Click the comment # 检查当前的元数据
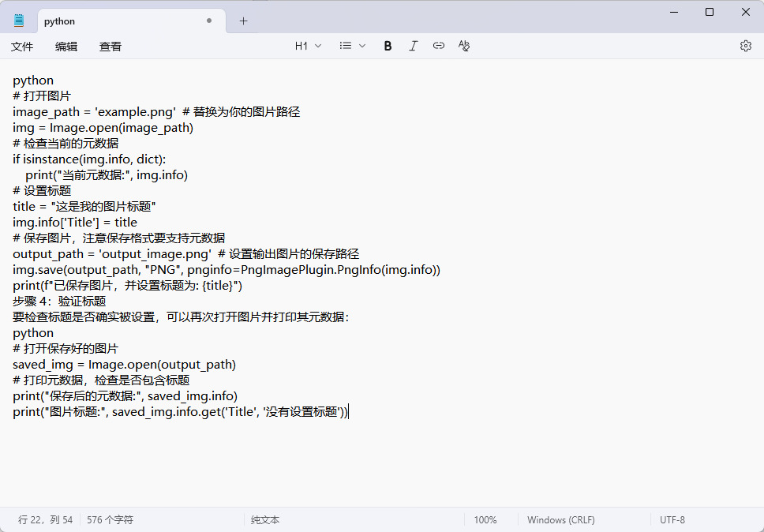 pos(66,143)
